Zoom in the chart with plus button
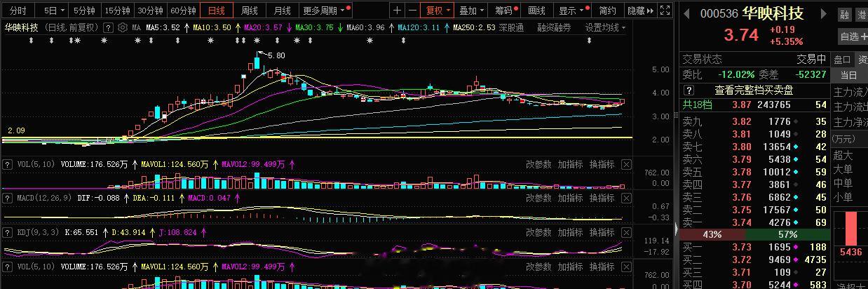The image size is (868, 289). (398, 11)
